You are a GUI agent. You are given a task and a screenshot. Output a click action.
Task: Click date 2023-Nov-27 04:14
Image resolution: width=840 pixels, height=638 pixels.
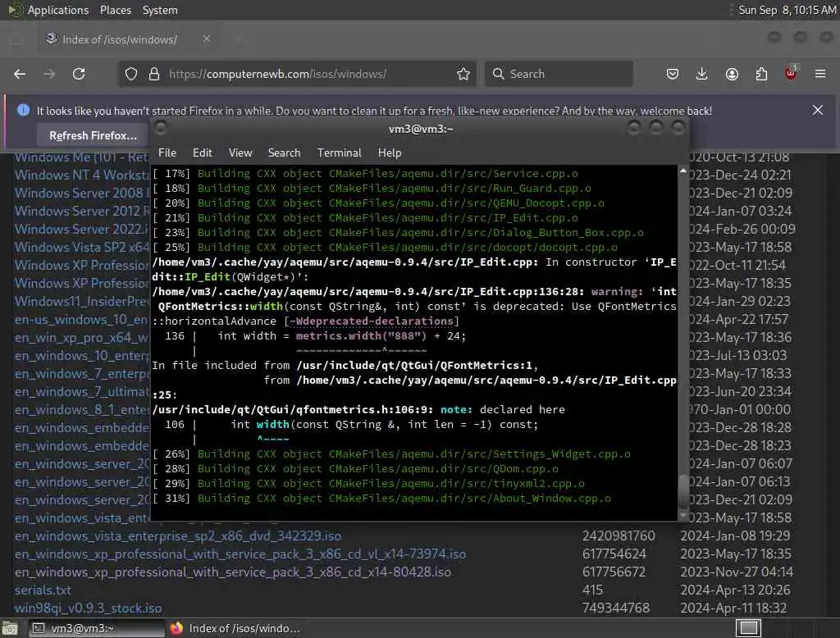pos(737,572)
